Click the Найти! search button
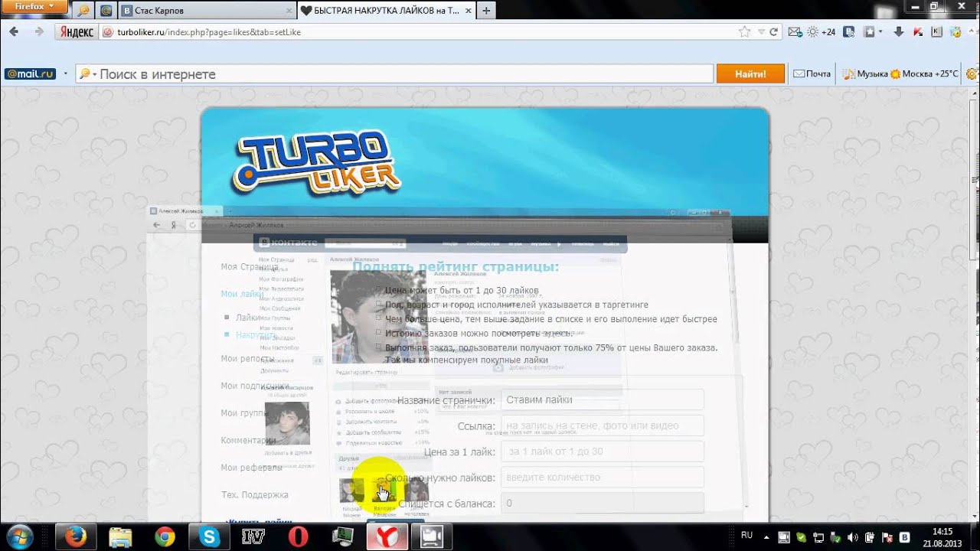 (x=750, y=74)
